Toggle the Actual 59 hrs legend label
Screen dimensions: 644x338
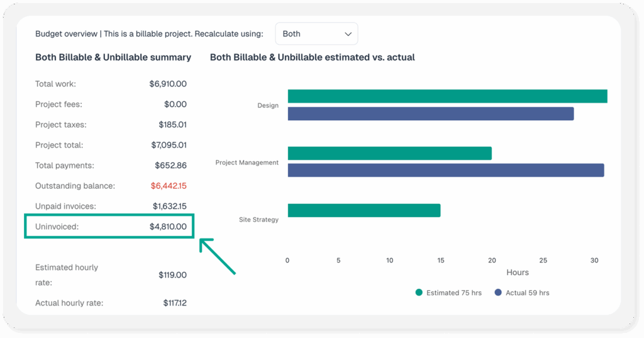point(527,293)
